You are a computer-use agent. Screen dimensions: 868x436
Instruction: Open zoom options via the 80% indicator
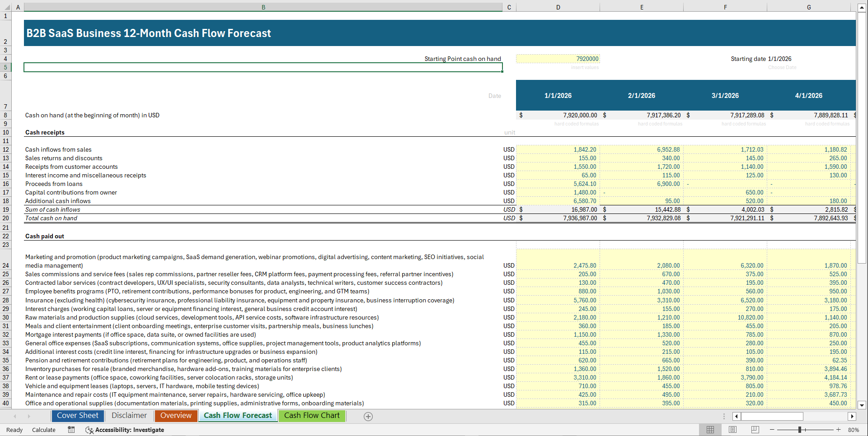pyautogui.click(x=854, y=430)
